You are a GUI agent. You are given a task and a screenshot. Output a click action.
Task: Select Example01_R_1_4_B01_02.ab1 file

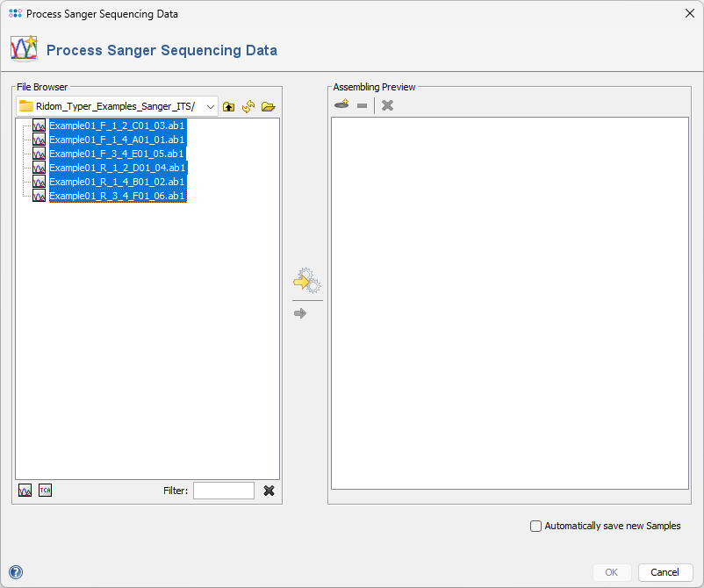tap(116, 182)
